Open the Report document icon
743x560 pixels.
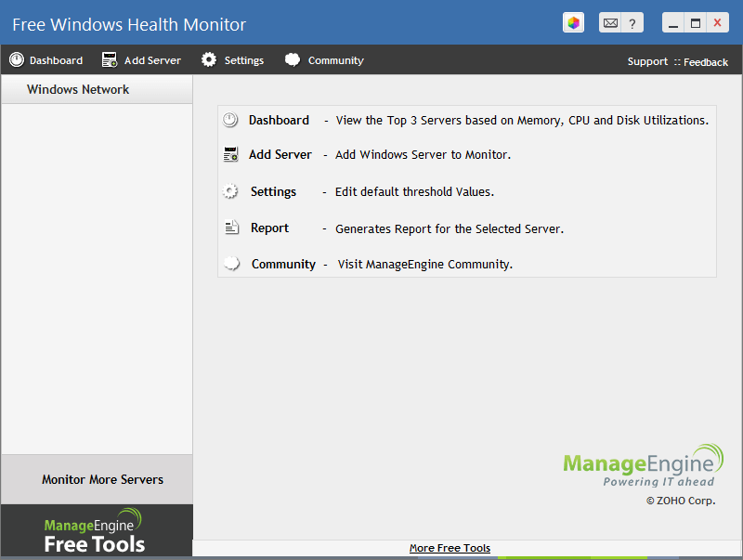click(x=231, y=228)
